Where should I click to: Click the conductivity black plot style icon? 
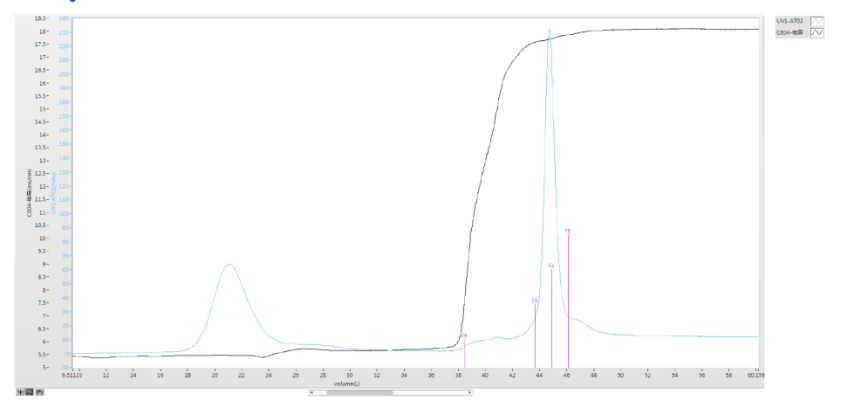tap(816, 32)
